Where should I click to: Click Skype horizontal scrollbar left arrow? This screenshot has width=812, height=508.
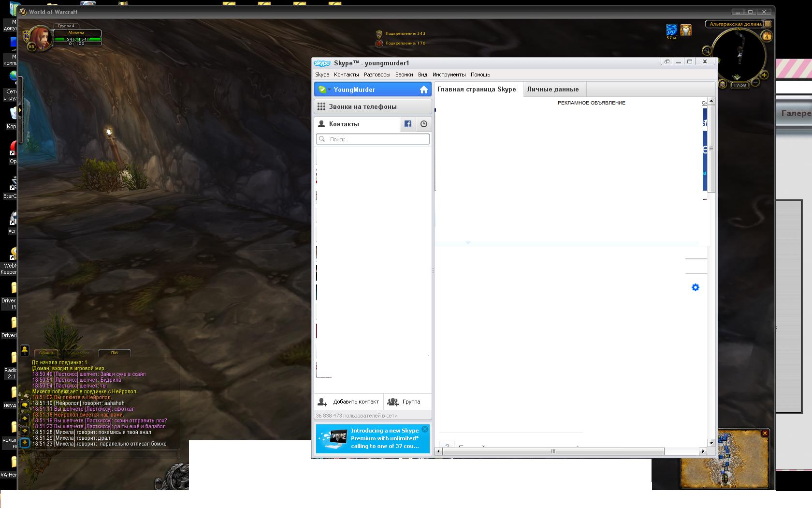click(x=439, y=451)
